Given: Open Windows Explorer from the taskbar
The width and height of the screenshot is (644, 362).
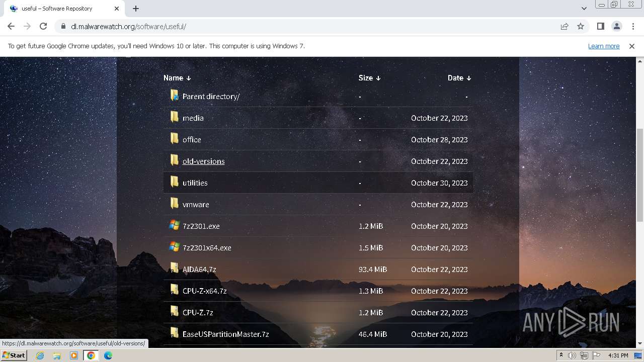Looking at the screenshot, I should [57, 355].
